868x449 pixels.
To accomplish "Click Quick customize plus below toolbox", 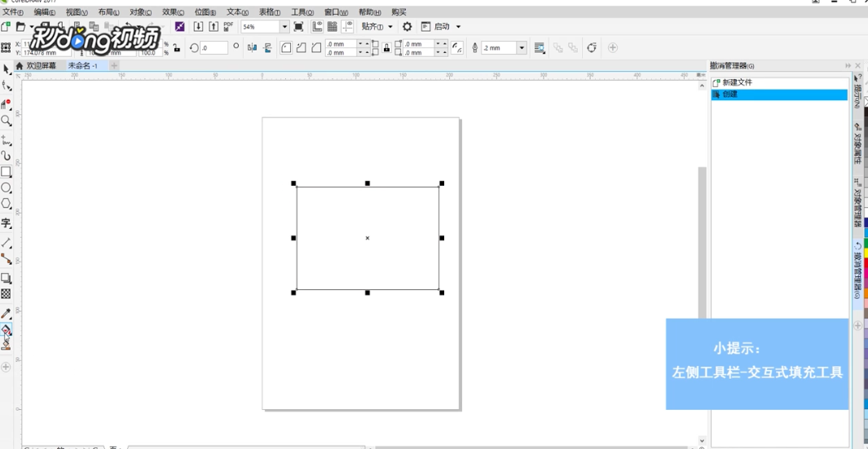I will (x=6, y=367).
